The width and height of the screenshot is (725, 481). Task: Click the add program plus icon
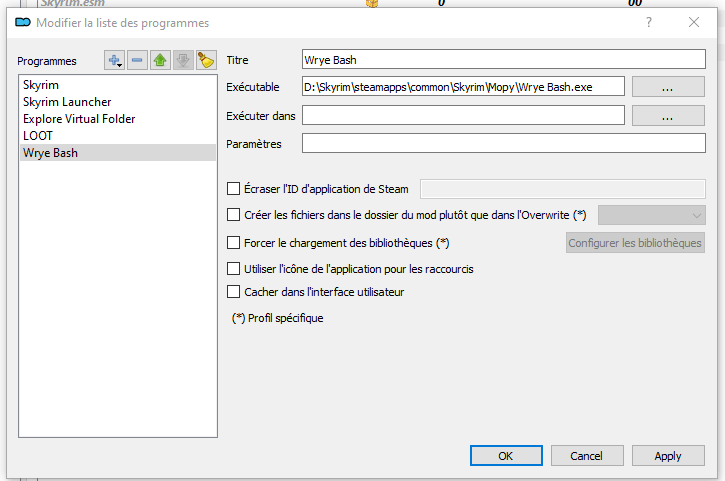tap(114, 60)
